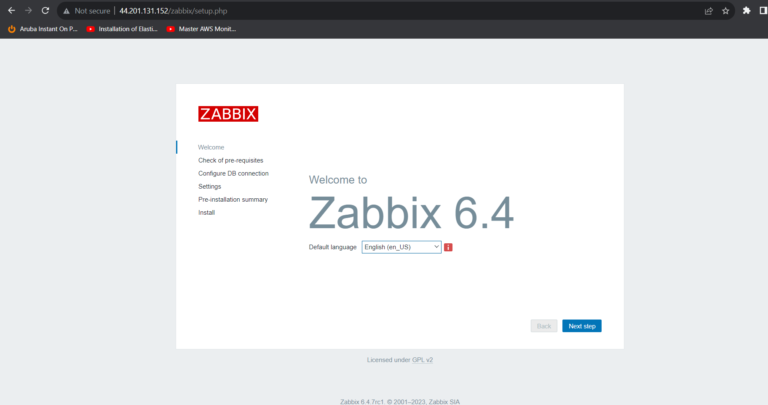Open the Default language dropdown
This screenshot has width=768, height=405.
click(401, 247)
